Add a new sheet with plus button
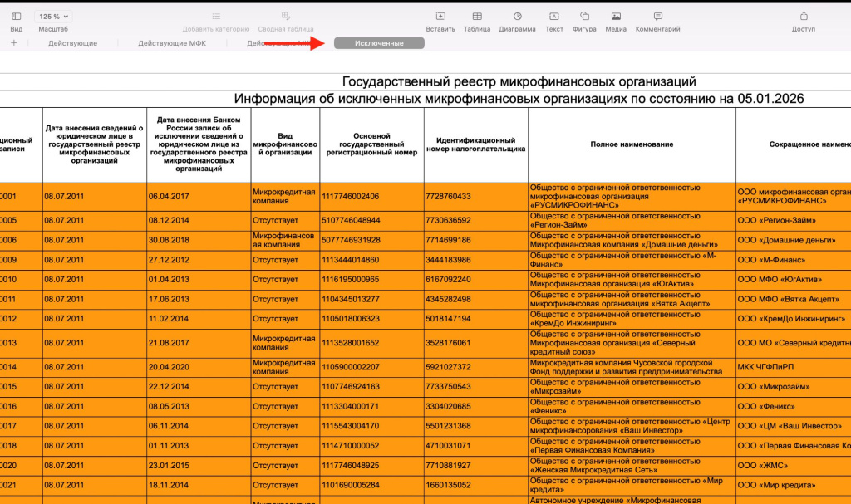 [13, 43]
